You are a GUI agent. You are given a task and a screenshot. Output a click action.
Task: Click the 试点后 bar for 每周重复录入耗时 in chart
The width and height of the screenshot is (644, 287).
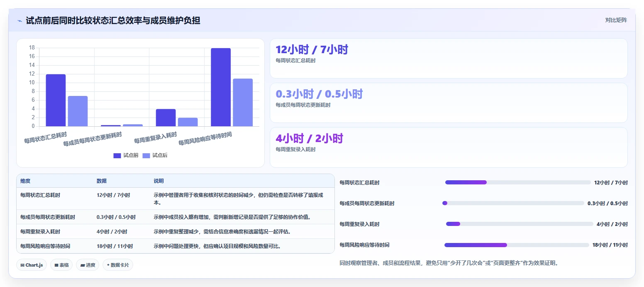pyautogui.click(x=188, y=122)
